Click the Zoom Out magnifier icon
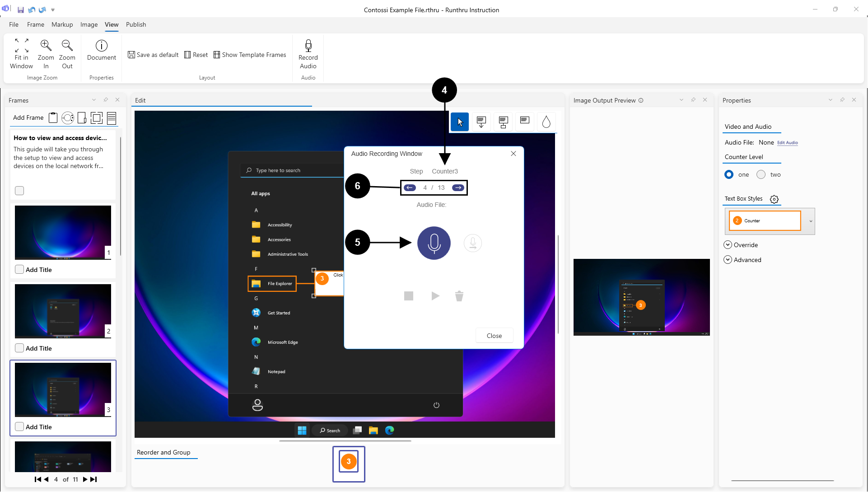The height and width of the screenshot is (492, 868). 67,45
